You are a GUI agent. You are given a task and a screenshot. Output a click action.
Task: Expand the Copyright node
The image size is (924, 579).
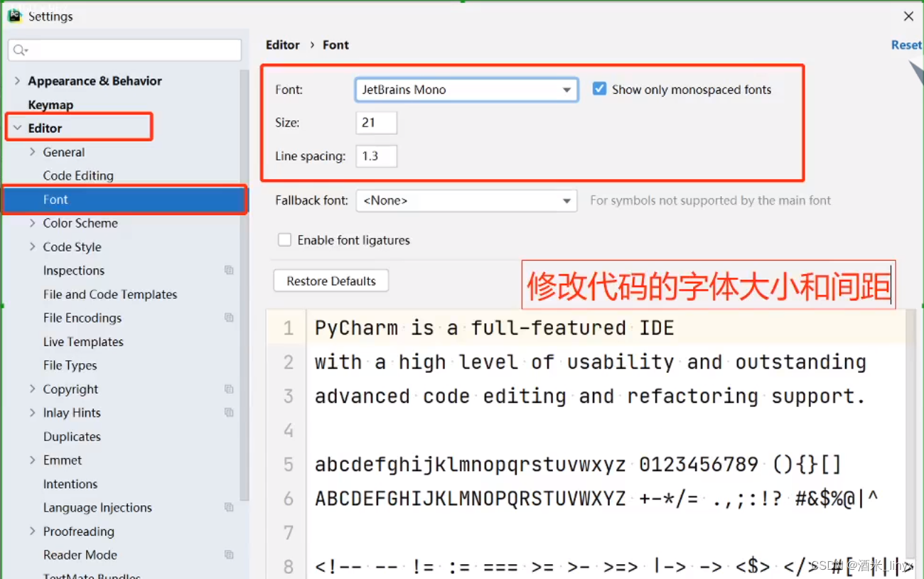tap(33, 389)
